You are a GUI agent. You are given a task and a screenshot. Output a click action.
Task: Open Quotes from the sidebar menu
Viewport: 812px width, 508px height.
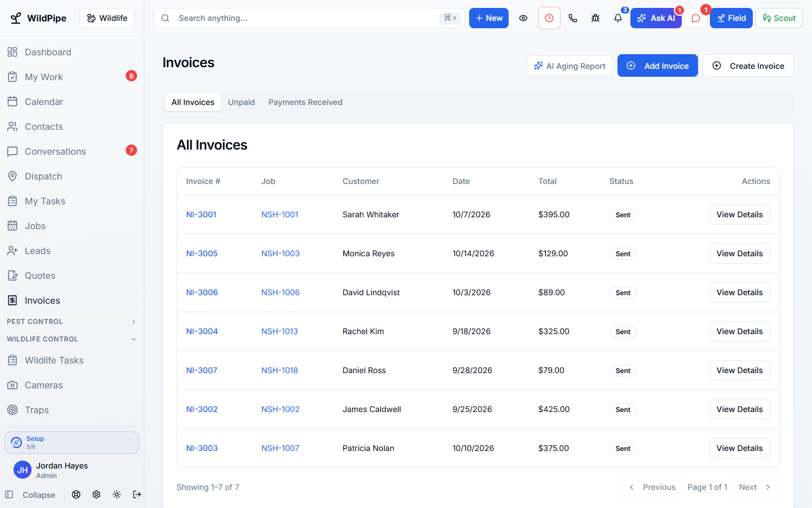pos(72,275)
